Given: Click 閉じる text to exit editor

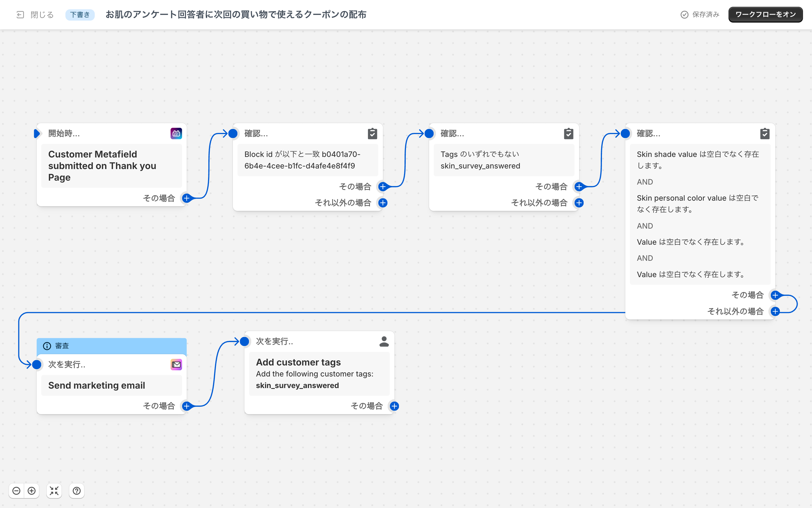Looking at the screenshot, I should click(x=42, y=14).
